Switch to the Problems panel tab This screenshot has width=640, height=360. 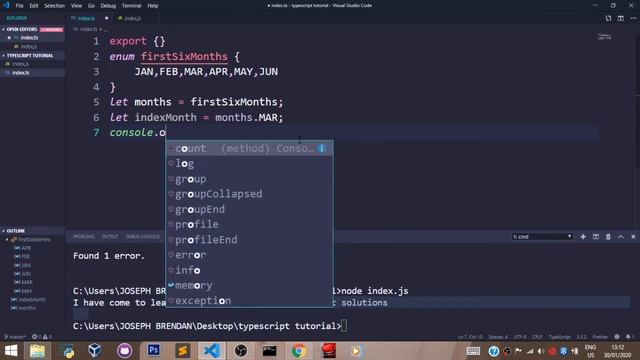point(84,237)
